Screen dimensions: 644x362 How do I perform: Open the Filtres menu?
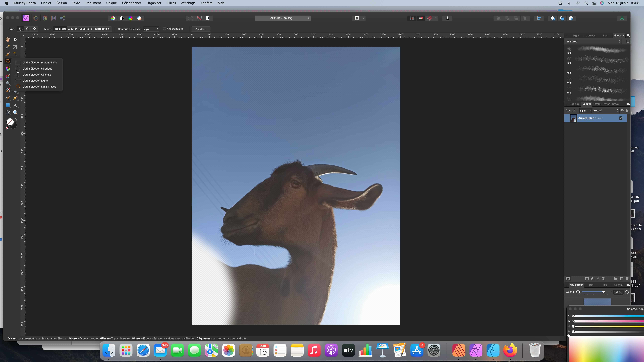pyautogui.click(x=171, y=3)
